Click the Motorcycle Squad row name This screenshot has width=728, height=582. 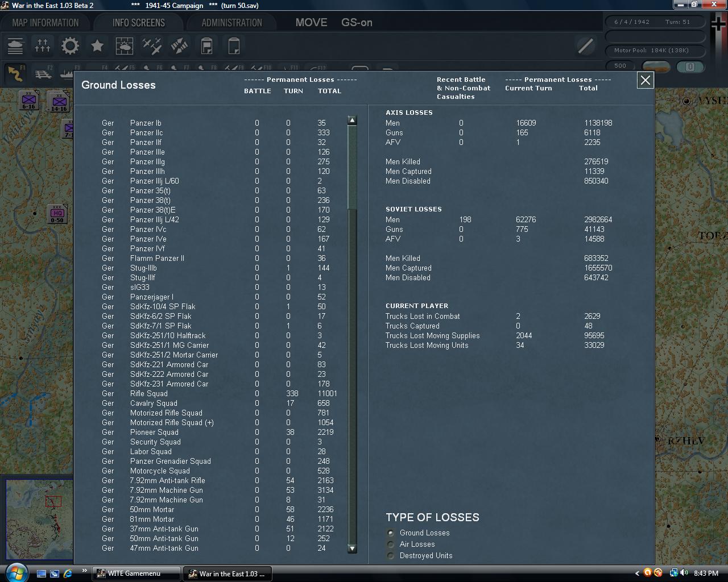pyautogui.click(x=160, y=471)
